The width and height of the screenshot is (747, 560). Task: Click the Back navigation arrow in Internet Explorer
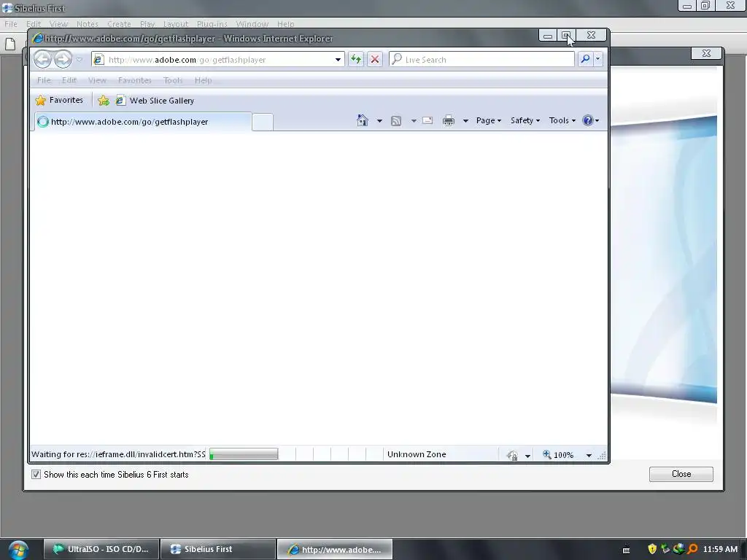click(43, 59)
